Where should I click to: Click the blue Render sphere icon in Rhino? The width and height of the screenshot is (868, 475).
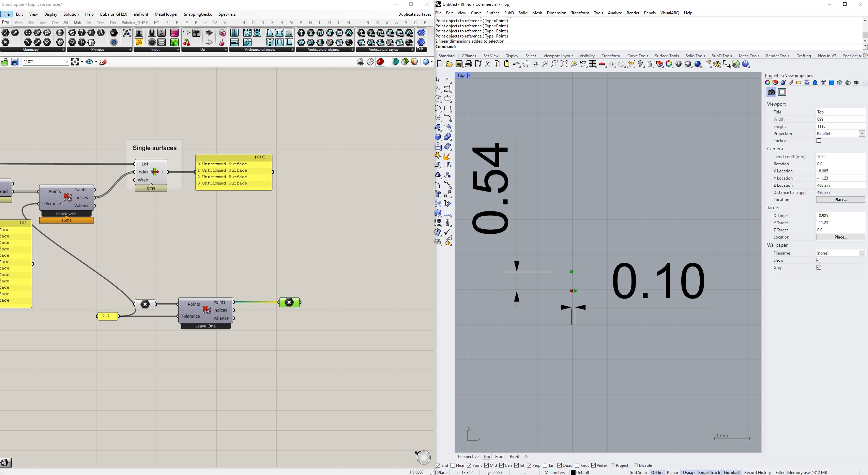[x=698, y=64]
